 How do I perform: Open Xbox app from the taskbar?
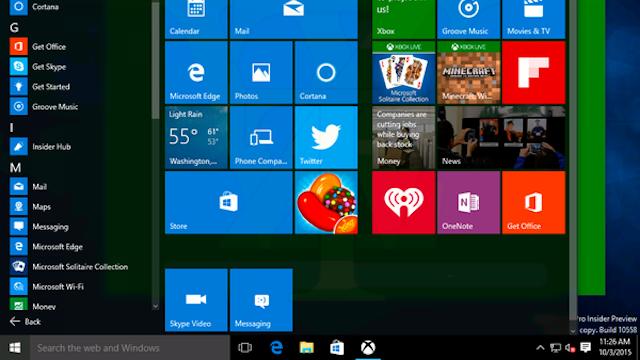pos(368,348)
